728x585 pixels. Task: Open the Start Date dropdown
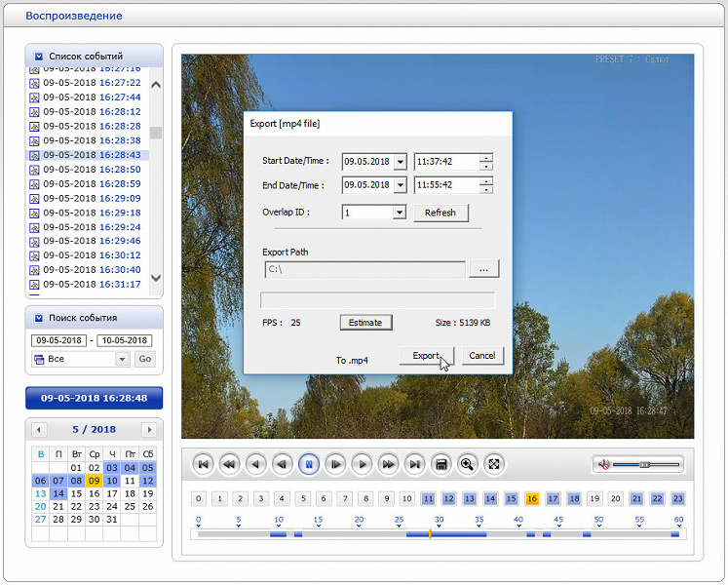point(400,162)
